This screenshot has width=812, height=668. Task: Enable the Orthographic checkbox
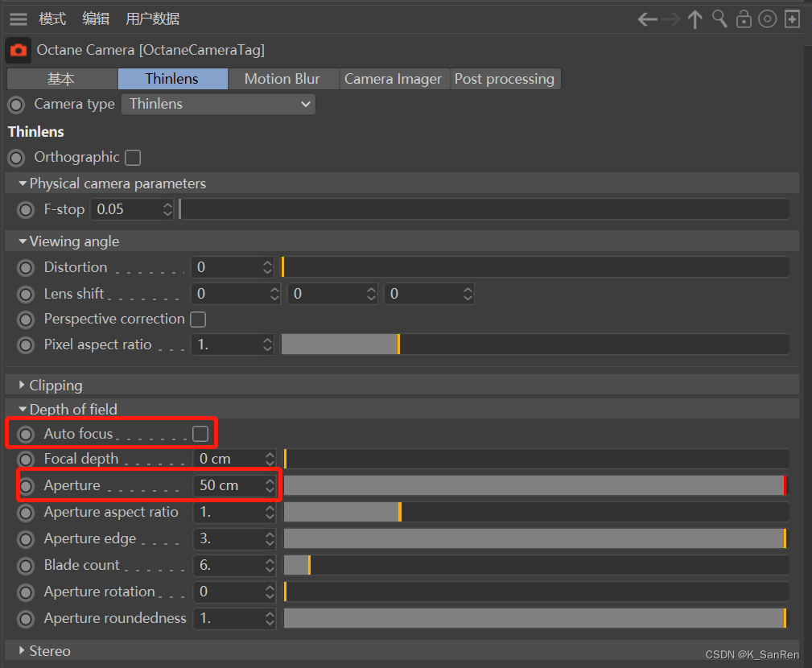point(133,158)
